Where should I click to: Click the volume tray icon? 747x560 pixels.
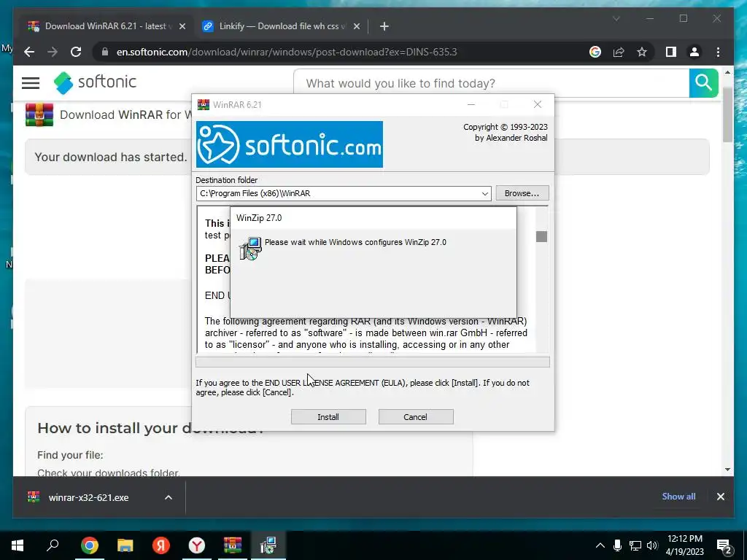pyautogui.click(x=652, y=545)
